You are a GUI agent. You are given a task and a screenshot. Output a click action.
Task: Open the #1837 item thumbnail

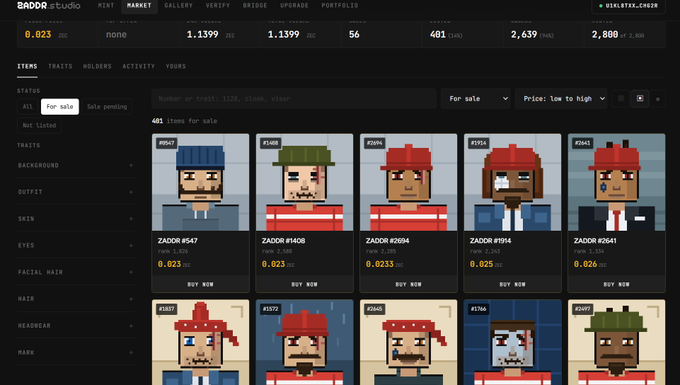pos(200,343)
